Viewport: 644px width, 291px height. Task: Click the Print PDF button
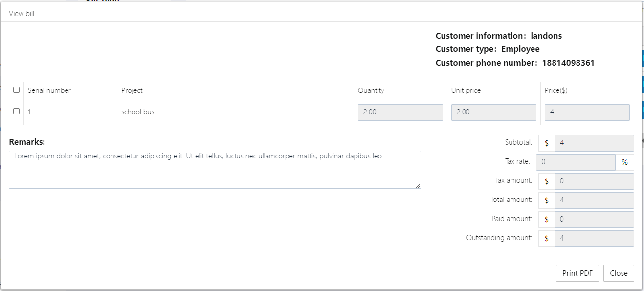point(577,273)
